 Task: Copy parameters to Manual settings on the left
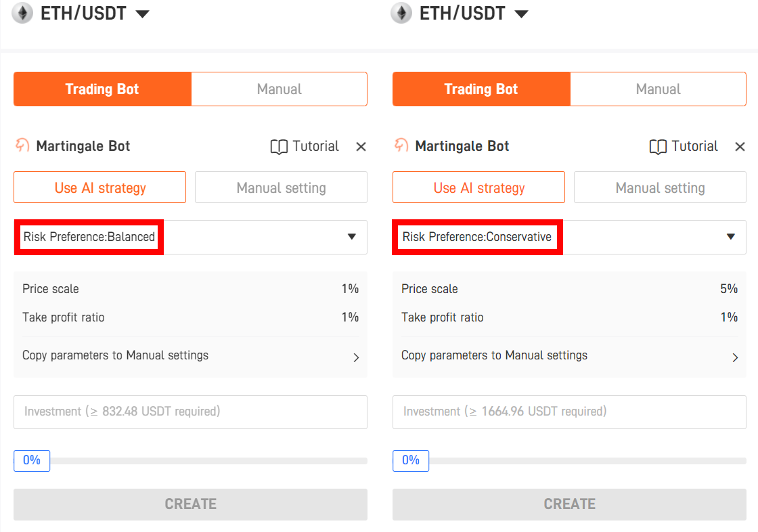(190, 357)
